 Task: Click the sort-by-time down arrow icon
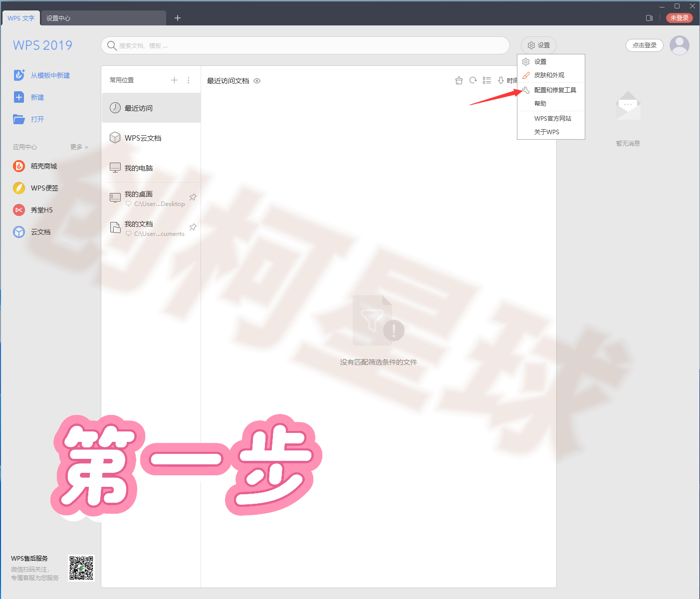(501, 80)
